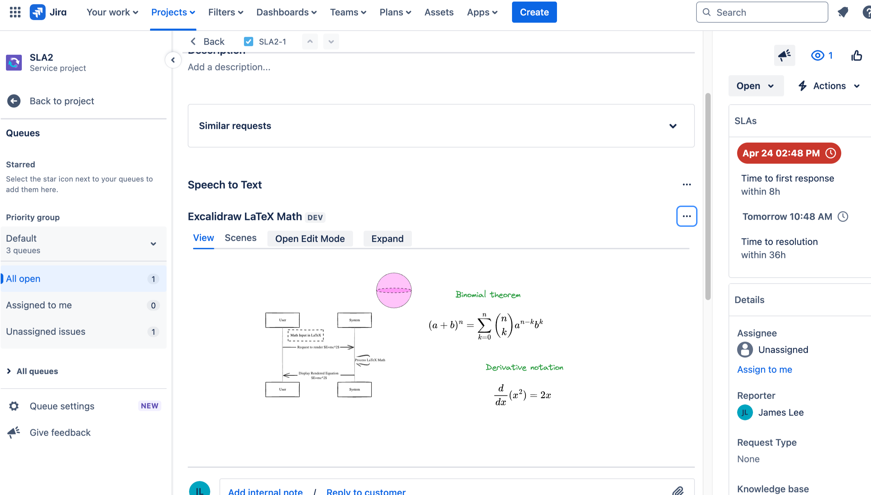
Task: Click the Request Type None value
Action: [748, 459]
